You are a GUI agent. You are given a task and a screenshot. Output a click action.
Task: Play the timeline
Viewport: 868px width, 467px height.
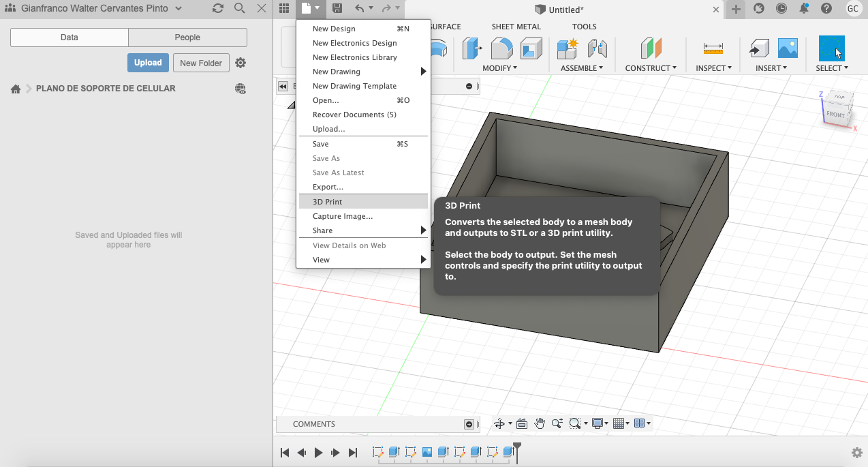(318, 453)
